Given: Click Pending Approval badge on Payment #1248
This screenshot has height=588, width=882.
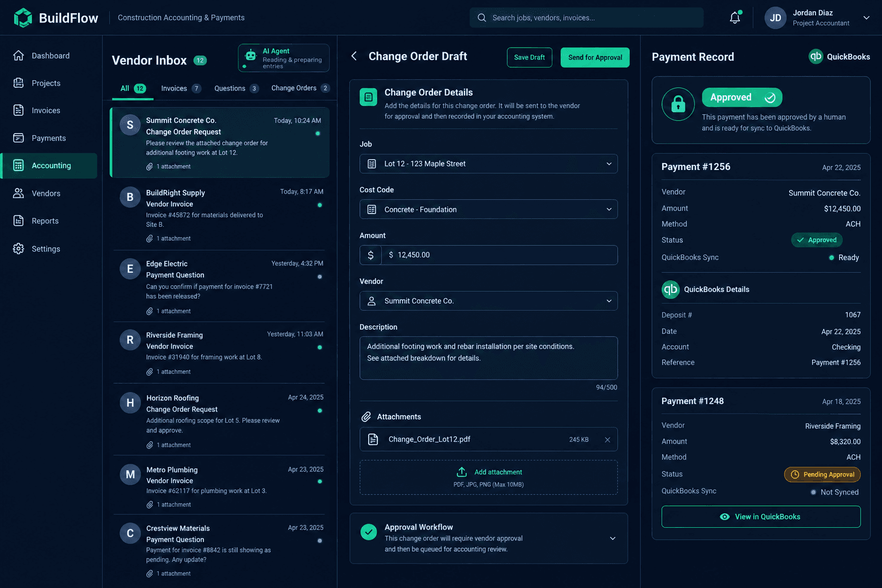Looking at the screenshot, I should (822, 474).
